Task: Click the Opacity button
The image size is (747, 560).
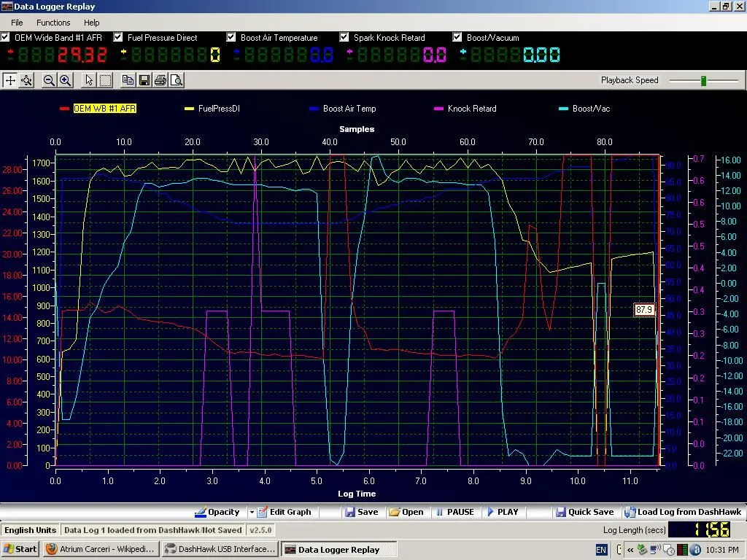Action: [217, 512]
